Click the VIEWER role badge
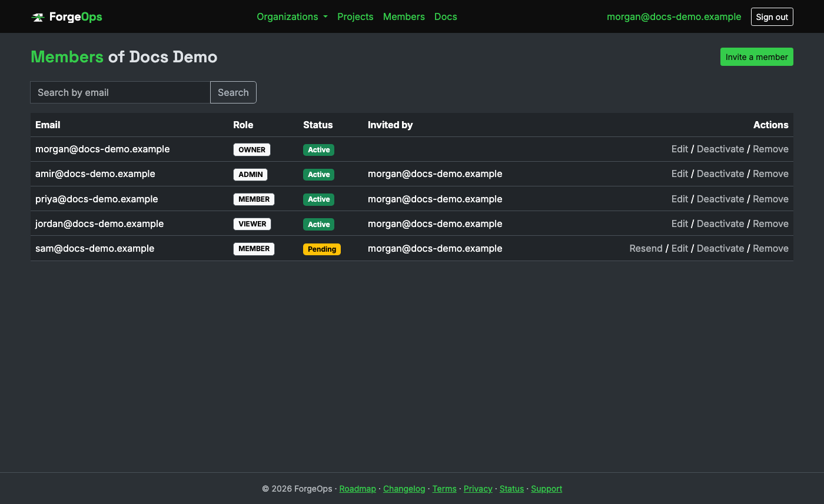Image resolution: width=824 pixels, height=504 pixels. 252,224
